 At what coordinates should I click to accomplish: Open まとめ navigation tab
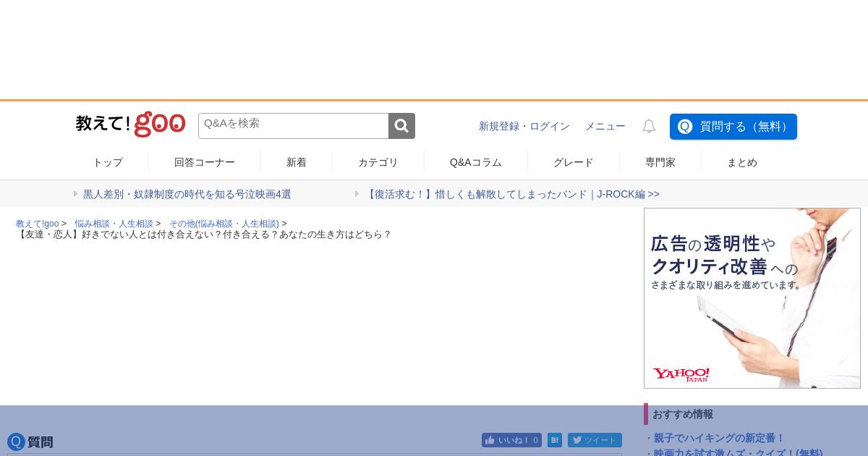point(742,162)
